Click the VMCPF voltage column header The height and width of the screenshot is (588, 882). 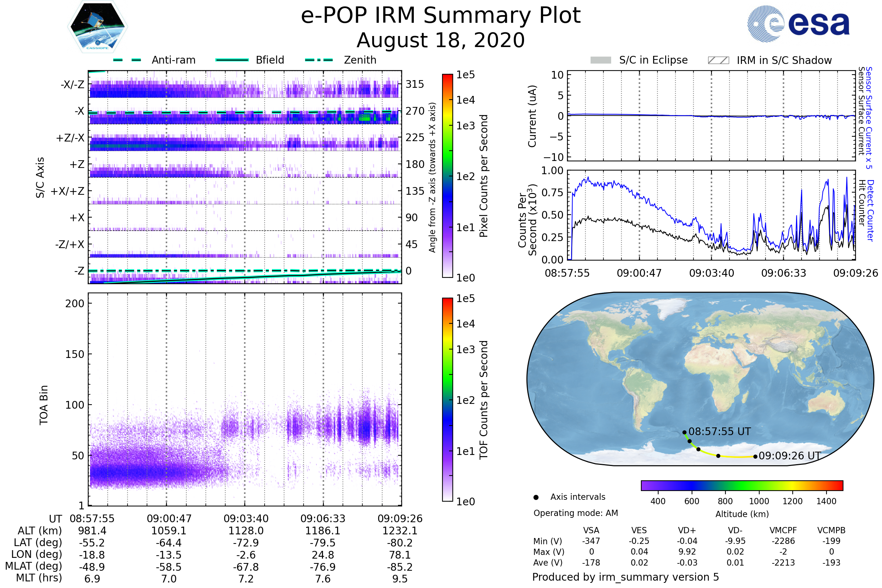pos(783,530)
